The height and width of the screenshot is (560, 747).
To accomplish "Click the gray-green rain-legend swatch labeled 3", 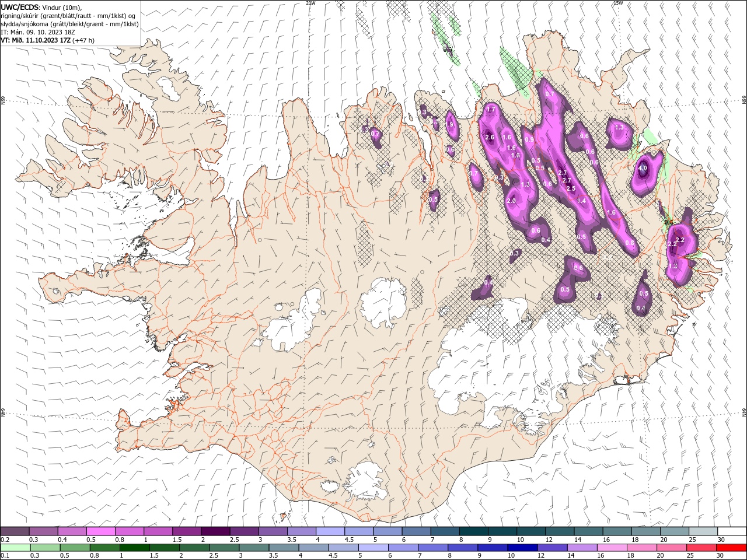I will [254, 548].
